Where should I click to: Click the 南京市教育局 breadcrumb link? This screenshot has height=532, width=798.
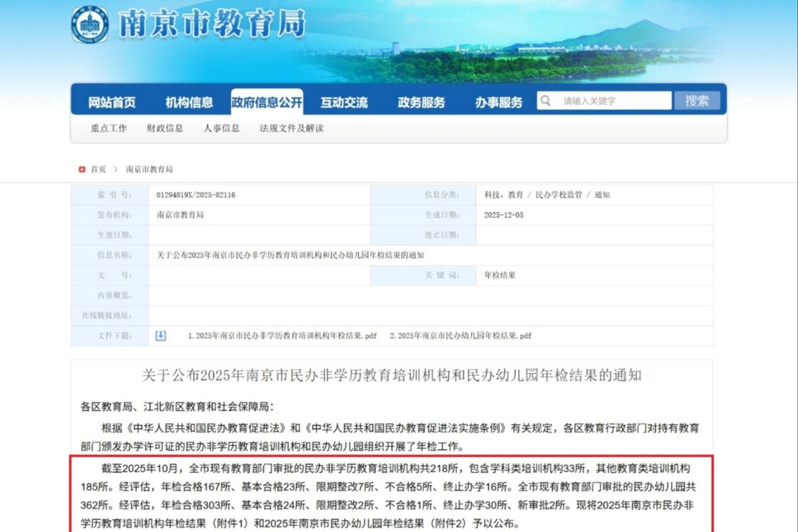pyautogui.click(x=150, y=169)
